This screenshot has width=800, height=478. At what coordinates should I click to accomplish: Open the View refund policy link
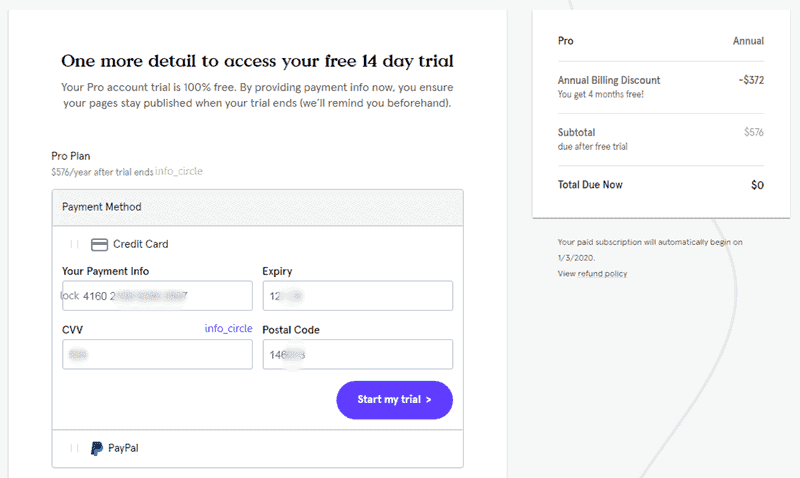[x=592, y=273]
